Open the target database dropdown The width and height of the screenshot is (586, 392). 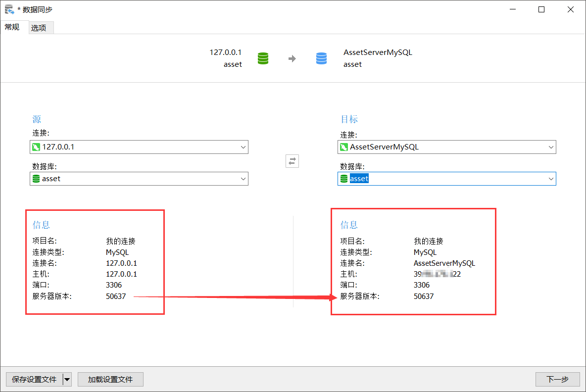pos(550,179)
